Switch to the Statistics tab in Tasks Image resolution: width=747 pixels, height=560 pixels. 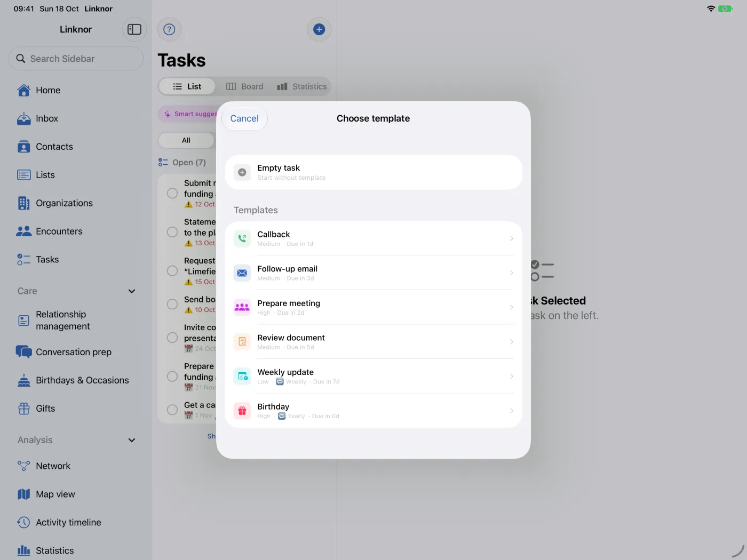(302, 86)
